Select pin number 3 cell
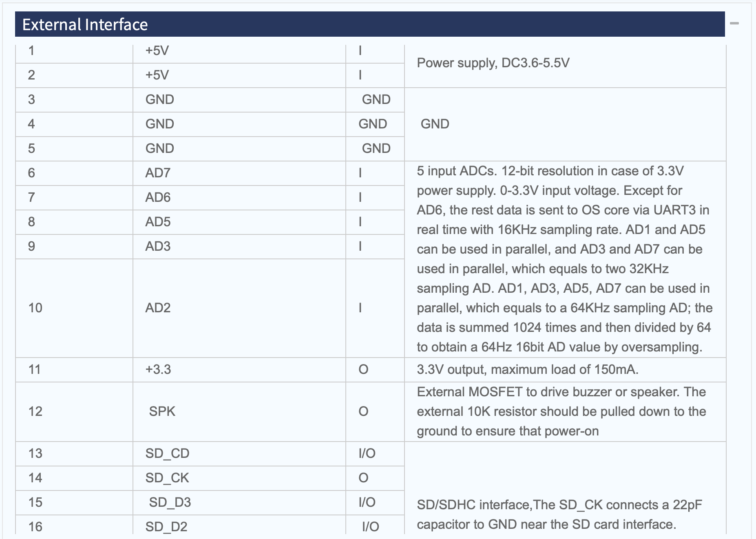Screen dimensions: 756x539 (74, 100)
